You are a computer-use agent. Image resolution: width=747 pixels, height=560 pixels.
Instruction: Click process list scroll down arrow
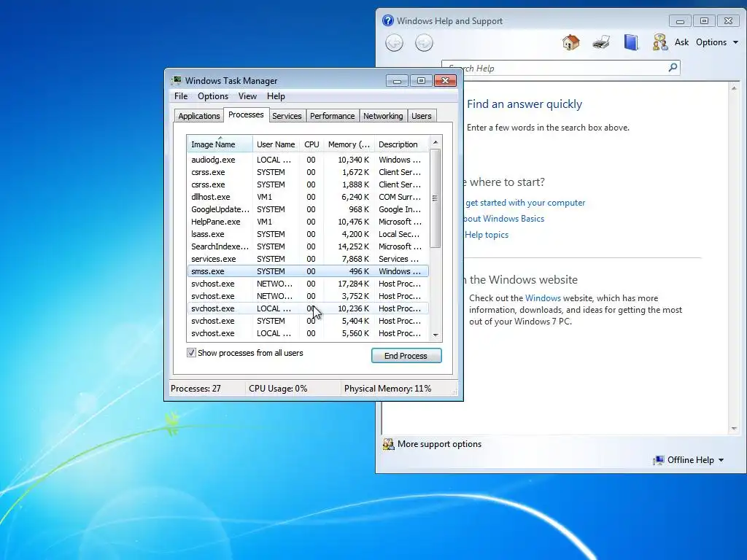[x=435, y=335]
